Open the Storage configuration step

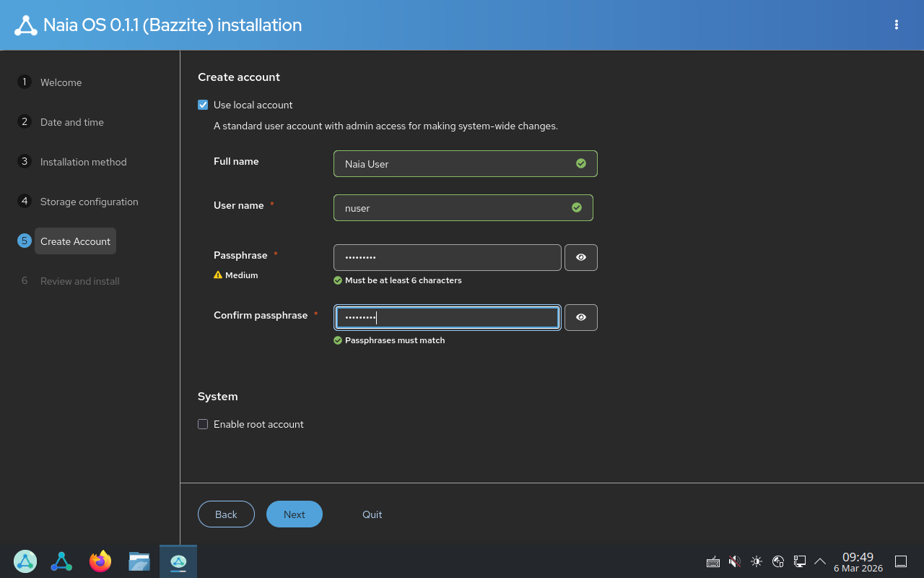click(89, 202)
